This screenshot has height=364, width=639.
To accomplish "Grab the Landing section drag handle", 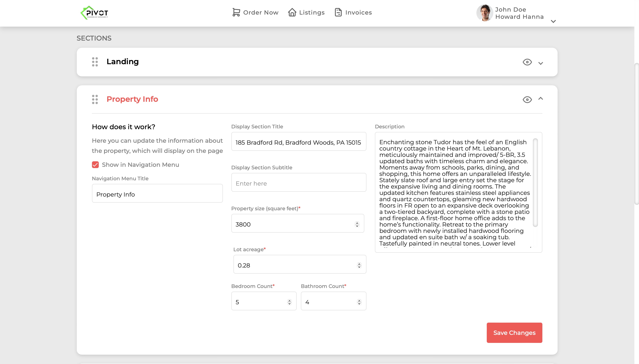I will (x=95, y=62).
